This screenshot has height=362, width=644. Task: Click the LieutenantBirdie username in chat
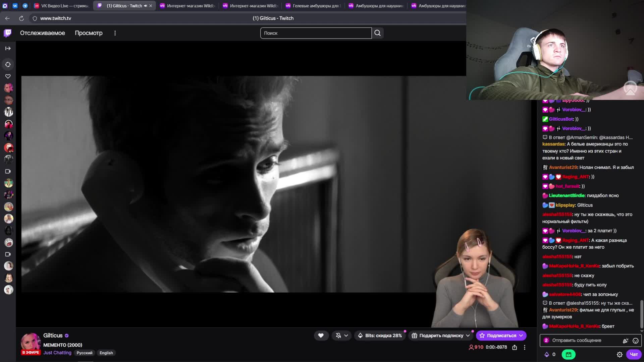(x=567, y=195)
